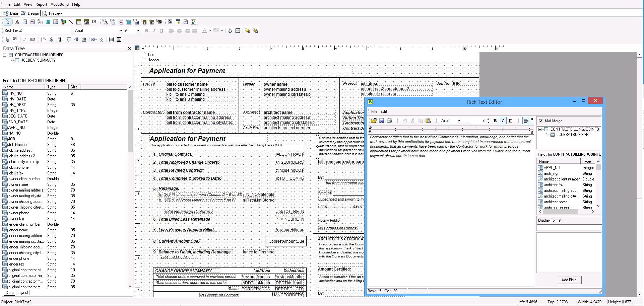644x306 pixels.
Task: Print from the Rich Text Editor
Action: (x=389, y=121)
